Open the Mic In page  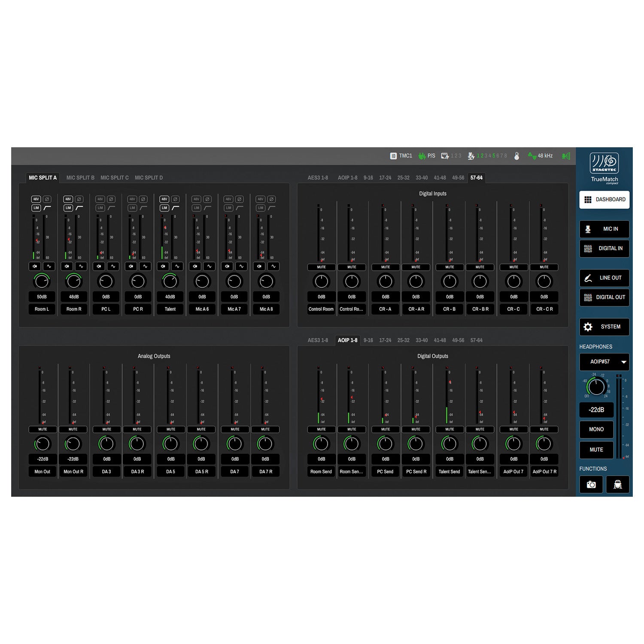coord(605,229)
